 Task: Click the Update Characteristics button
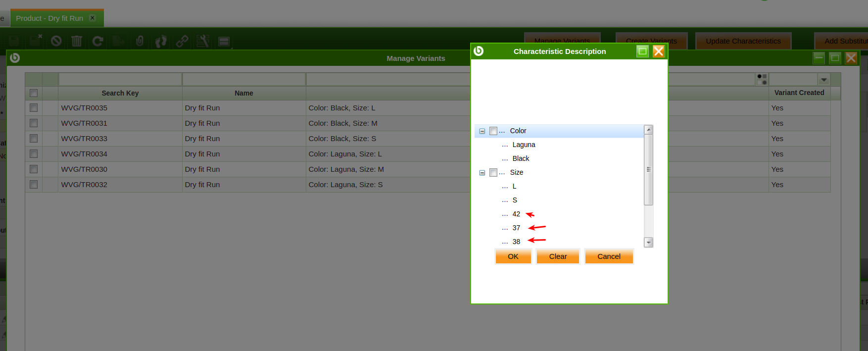pyautogui.click(x=743, y=41)
